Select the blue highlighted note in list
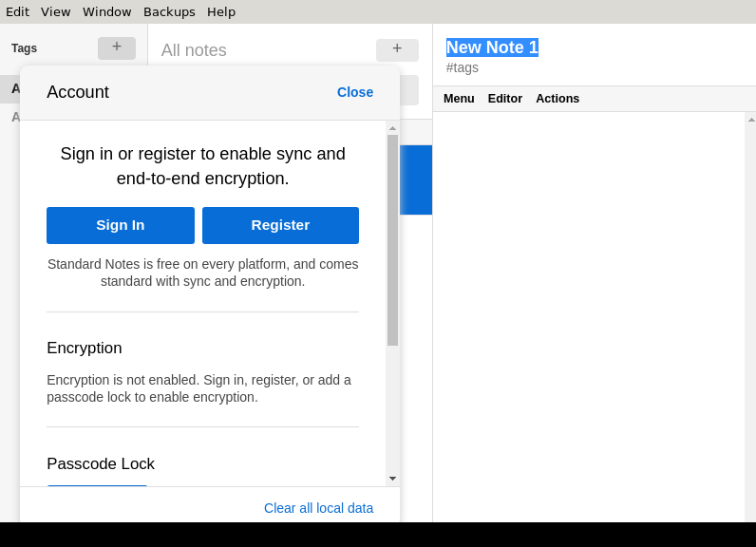Image resolution: width=756 pixels, height=547 pixels. pos(416,179)
